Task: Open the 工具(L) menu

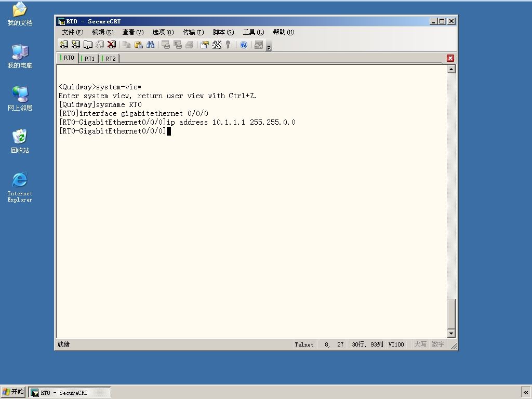Action: coord(254,32)
